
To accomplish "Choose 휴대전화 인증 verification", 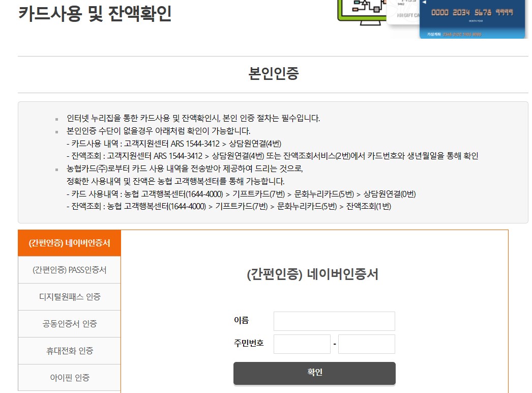I will 69,351.
